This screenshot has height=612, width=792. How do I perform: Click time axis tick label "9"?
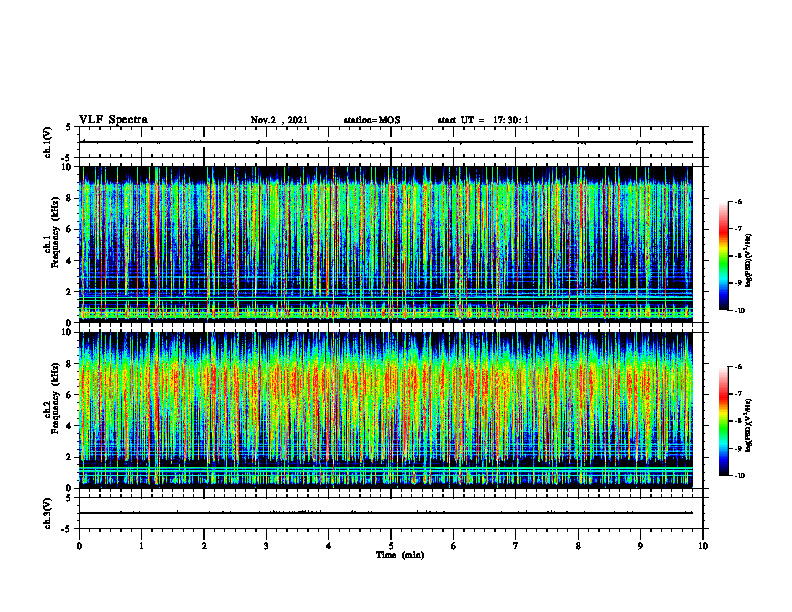pyautogui.click(x=640, y=546)
